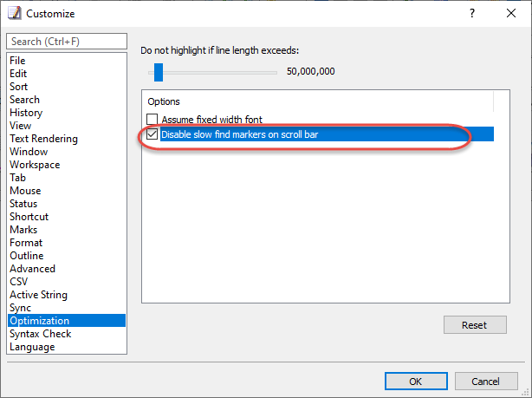This screenshot has height=398, width=532.
Task: Click the Cancel button
Action: pyautogui.click(x=486, y=382)
